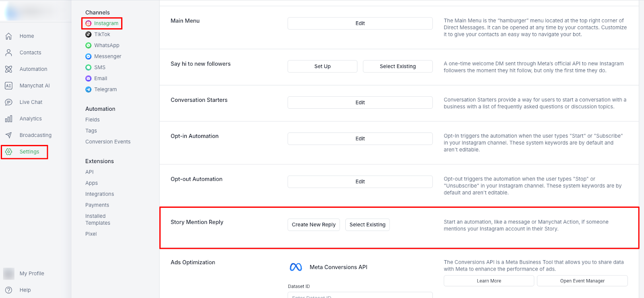Choose Select Existing for Story Mention Reply

(x=367, y=225)
